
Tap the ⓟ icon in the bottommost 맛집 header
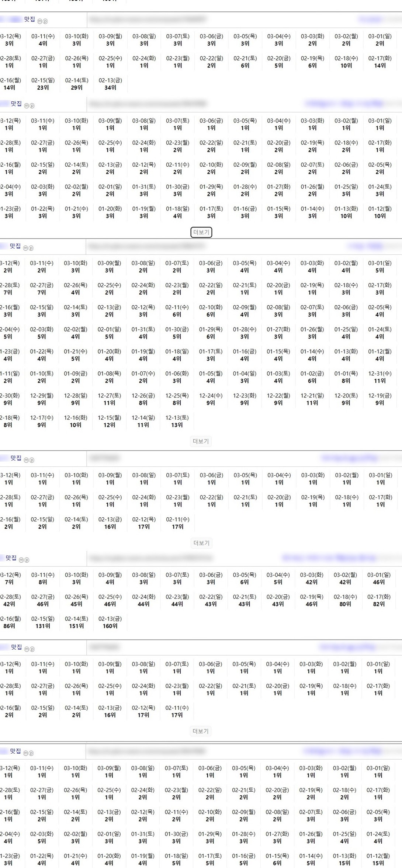(x=31, y=753)
